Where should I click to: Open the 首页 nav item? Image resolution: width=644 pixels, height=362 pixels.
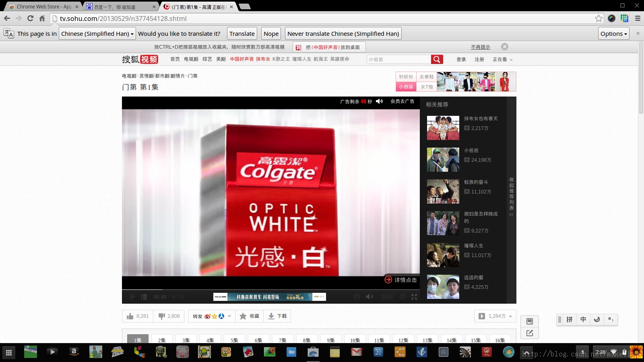click(x=175, y=59)
